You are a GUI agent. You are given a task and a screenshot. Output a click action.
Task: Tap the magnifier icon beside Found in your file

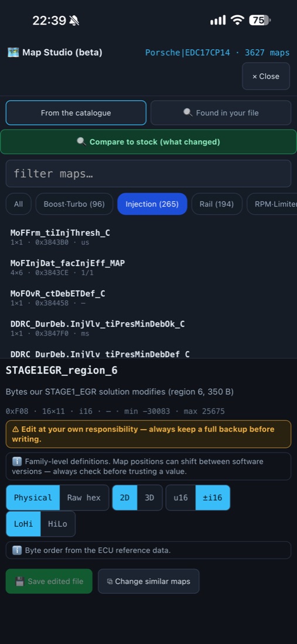point(187,112)
